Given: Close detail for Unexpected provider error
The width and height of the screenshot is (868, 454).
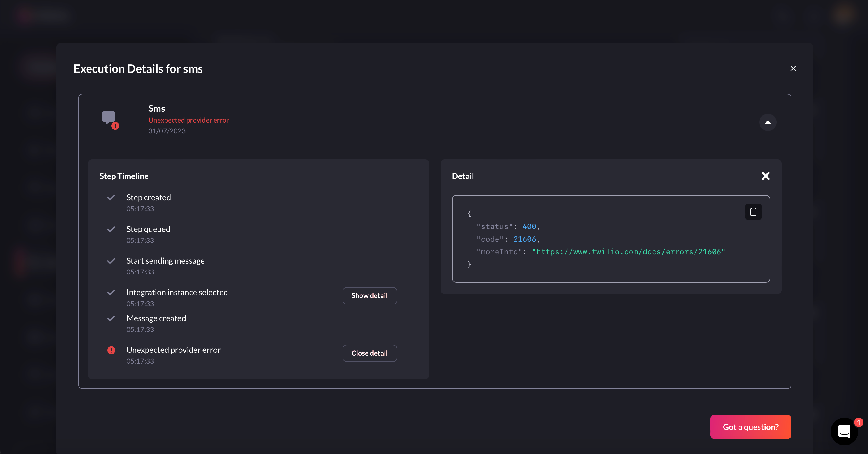Looking at the screenshot, I should pyautogui.click(x=369, y=353).
